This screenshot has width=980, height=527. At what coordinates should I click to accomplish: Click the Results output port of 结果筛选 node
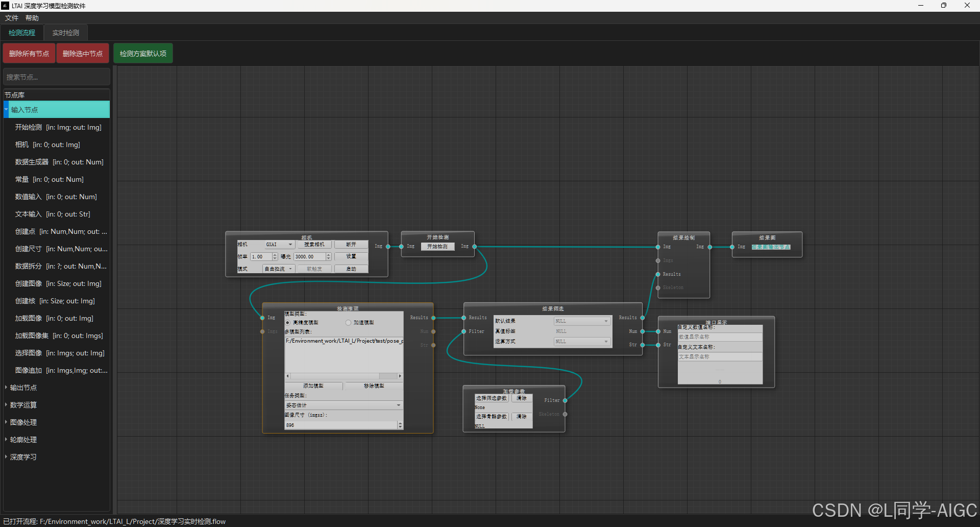[x=643, y=318]
